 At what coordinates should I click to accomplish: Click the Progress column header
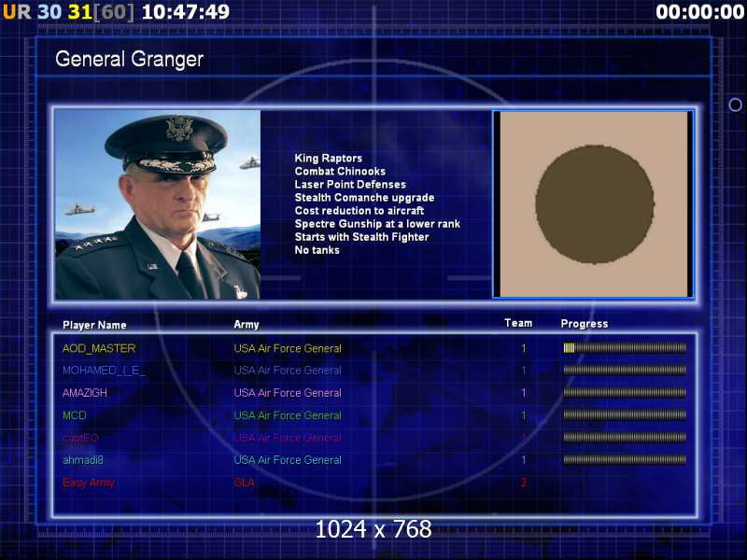[x=585, y=324]
